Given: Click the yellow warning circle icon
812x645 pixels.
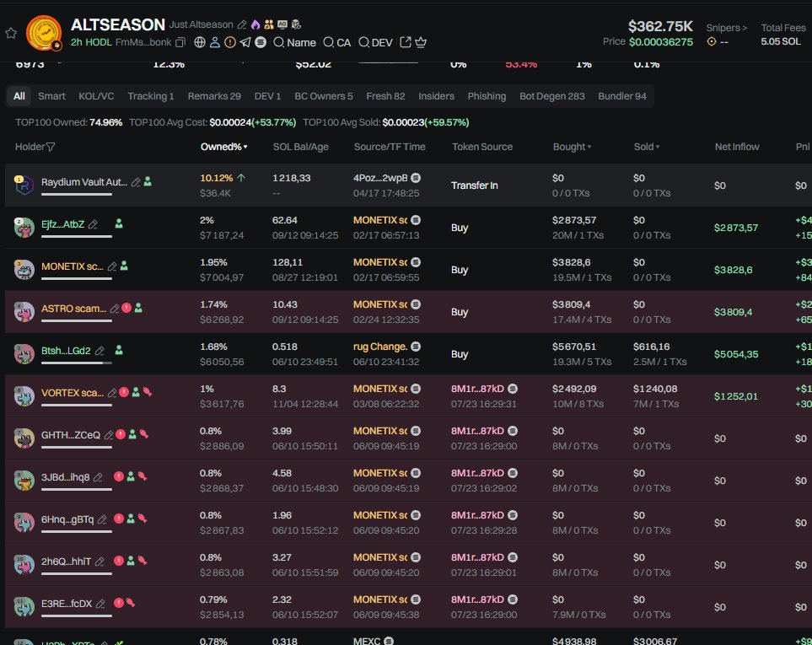Looking at the screenshot, I should click(230, 42).
